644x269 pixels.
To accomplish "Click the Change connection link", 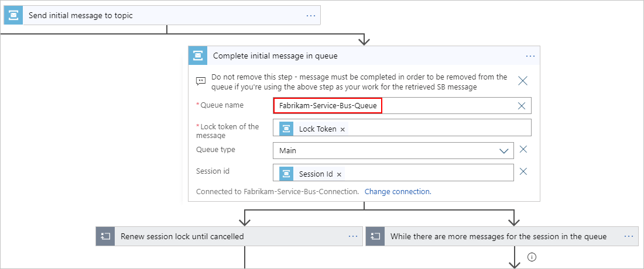I will coord(398,191).
